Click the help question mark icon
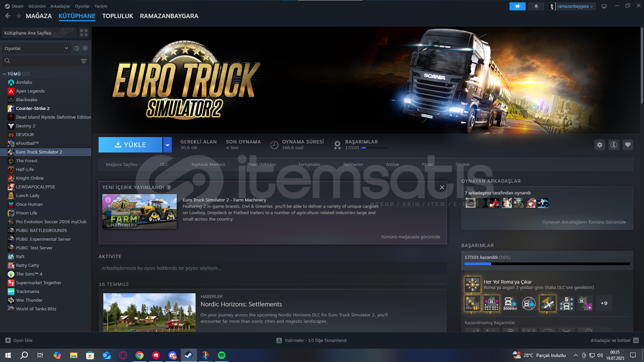644x362 pixels. tap(169, 187)
